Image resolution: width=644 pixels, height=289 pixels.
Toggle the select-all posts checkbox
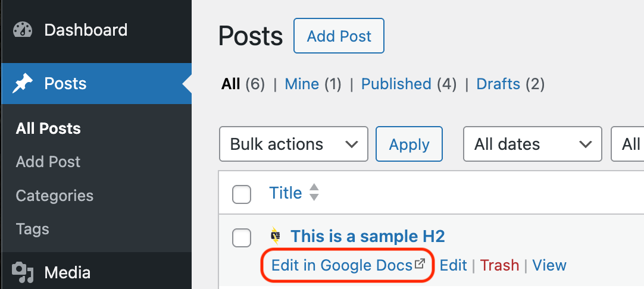[x=241, y=194]
